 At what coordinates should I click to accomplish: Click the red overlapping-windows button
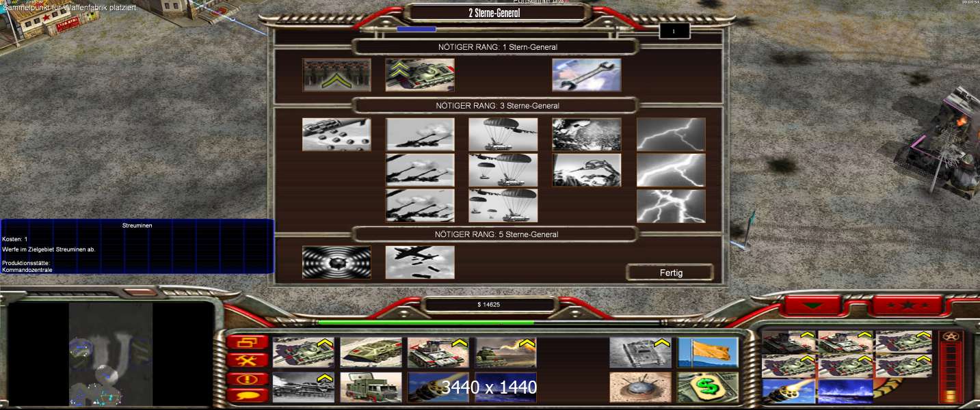pos(247,342)
